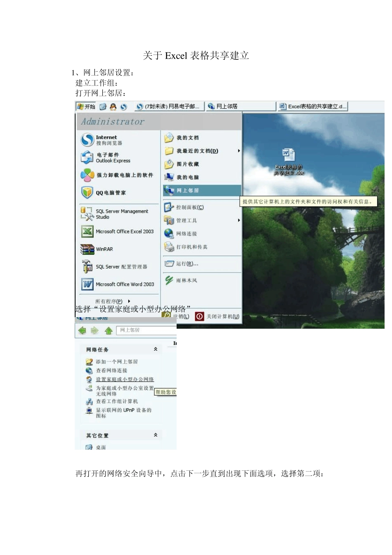This screenshot has height=555, width=392.
Task: Click the green Back arrow in 网上邻居 window
Action: pos(82,330)
